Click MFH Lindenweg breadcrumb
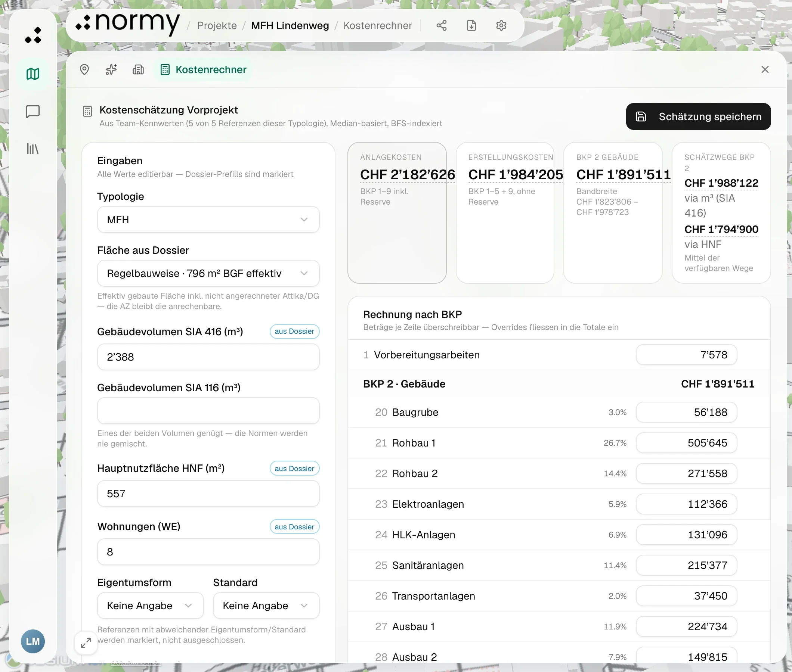This screenshot has height=672, width=792. [x=290, y=25]
